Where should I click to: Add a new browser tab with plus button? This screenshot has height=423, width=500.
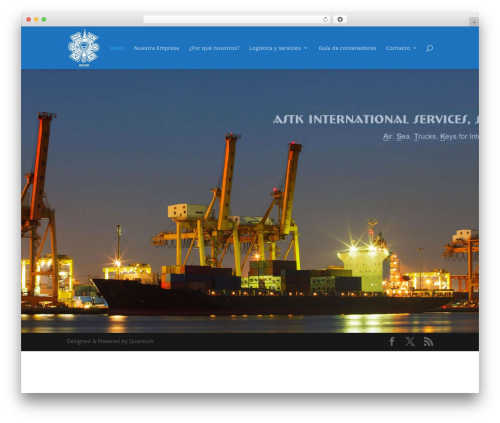tap(474, 22)
